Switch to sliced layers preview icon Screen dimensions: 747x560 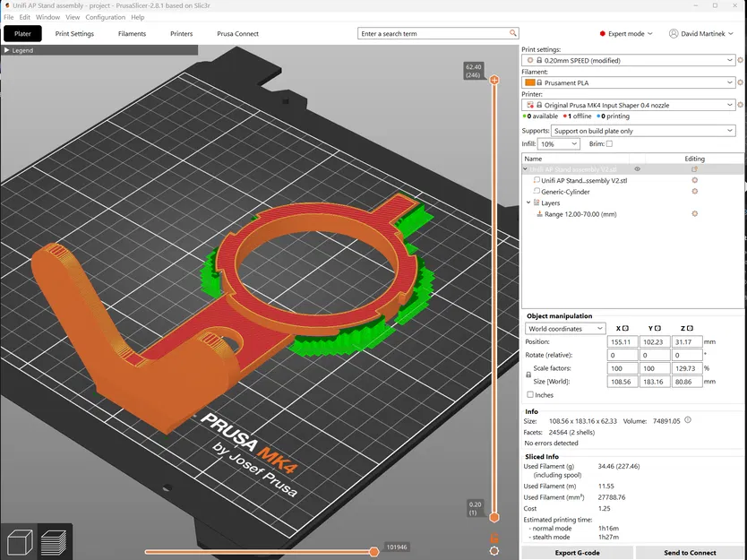coord(54,542)
